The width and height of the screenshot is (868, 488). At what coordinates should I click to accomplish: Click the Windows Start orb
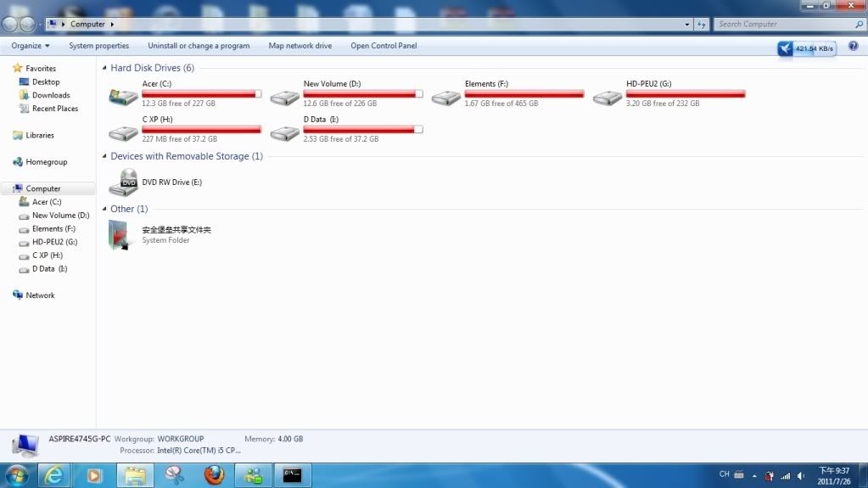(x=16, y=475)
